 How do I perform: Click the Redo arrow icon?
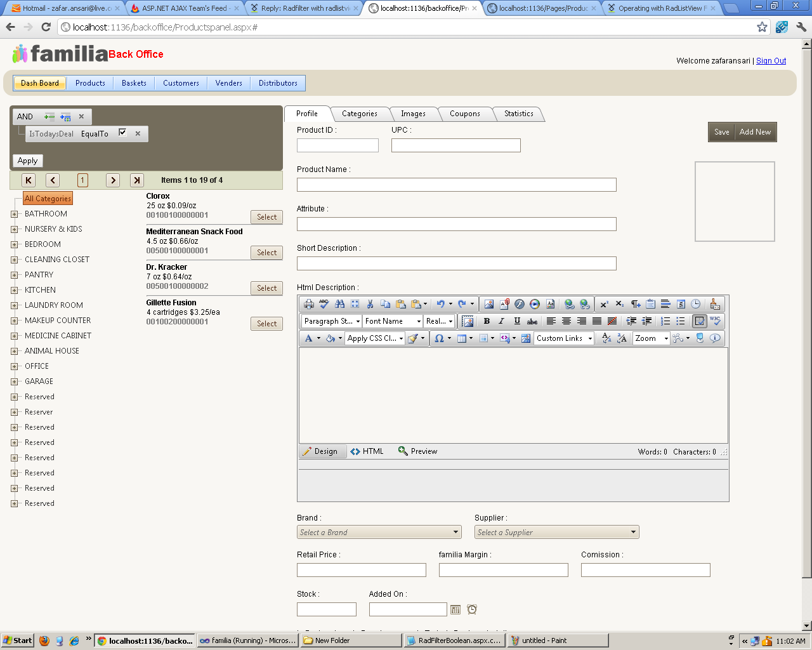click(x=462, y=304)
